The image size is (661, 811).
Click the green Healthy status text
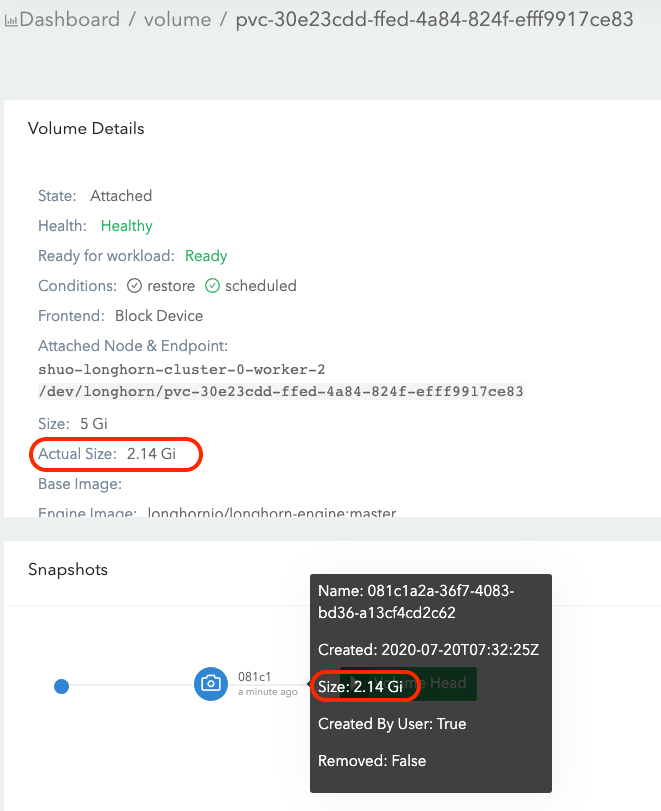(x=126, y=226)
